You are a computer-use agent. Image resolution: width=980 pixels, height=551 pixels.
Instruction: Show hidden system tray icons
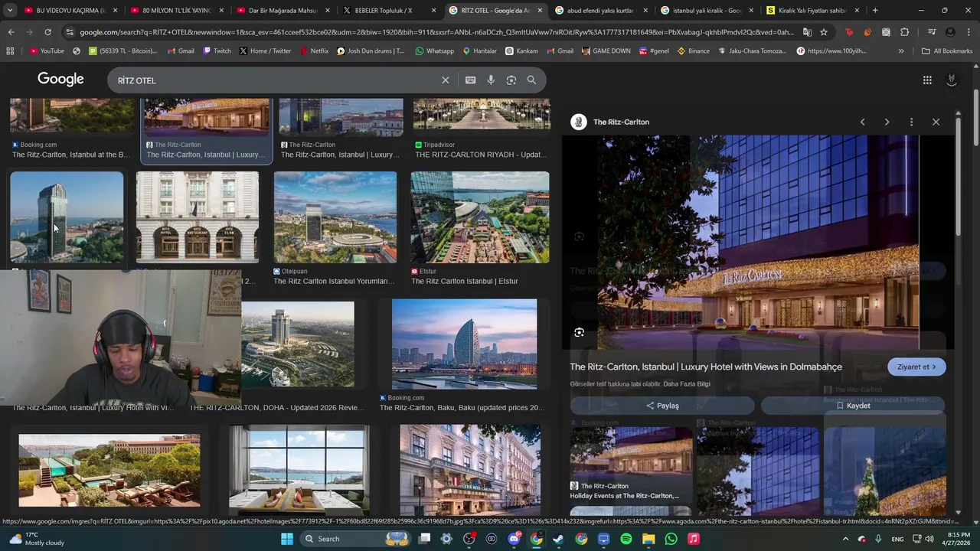846,539
